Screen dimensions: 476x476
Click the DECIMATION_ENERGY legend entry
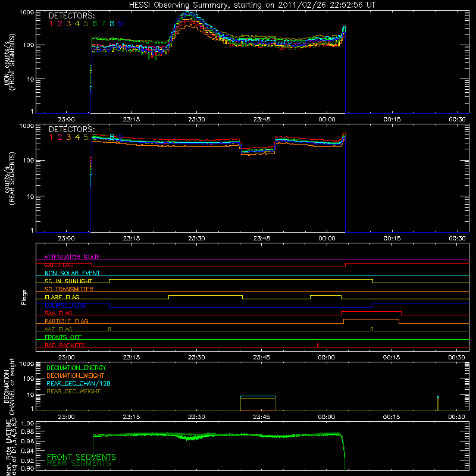coord(76,368)
